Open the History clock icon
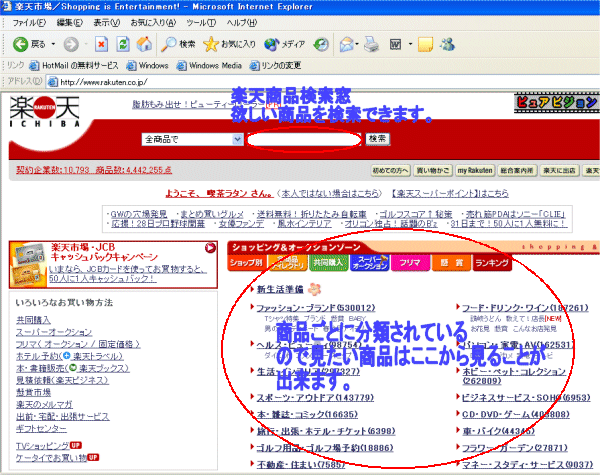The height and width of the screenshot is (475, 600). 321,44
